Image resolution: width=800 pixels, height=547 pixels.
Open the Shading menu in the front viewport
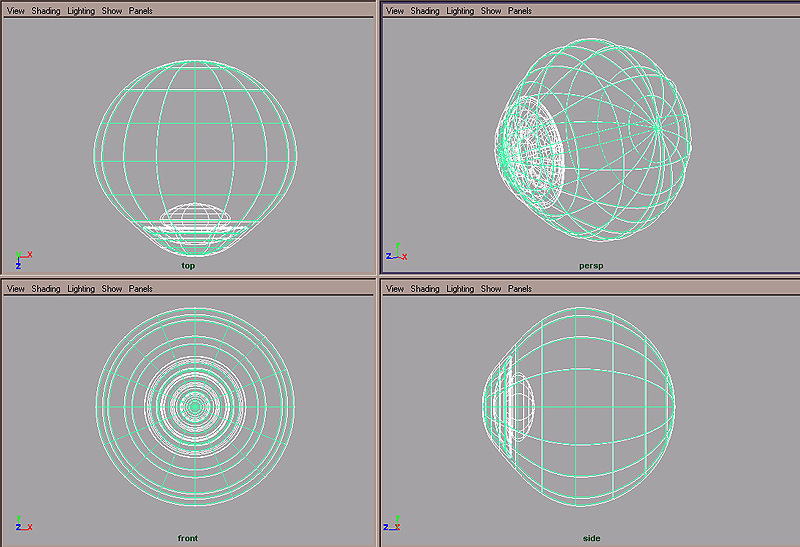tap(46, 289)
